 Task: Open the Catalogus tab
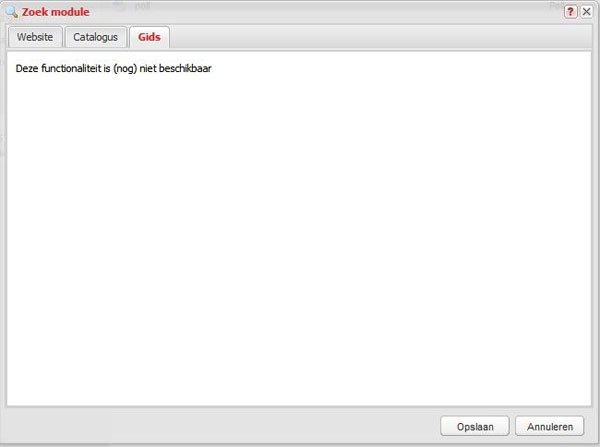[x=96, y=37]
